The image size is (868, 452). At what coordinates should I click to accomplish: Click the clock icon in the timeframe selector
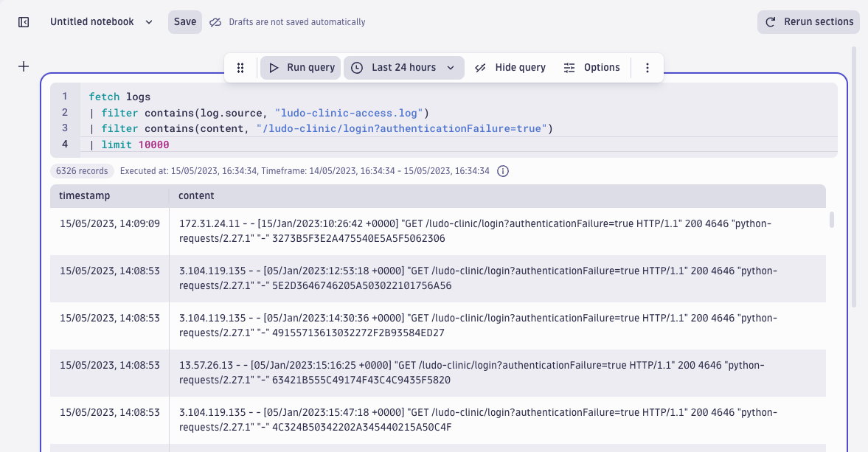(356, 67)
